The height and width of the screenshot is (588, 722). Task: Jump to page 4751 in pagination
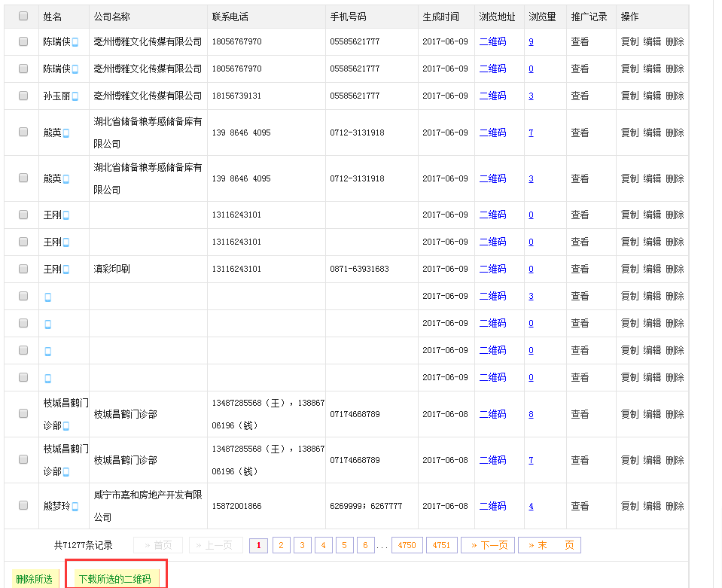tap(442, 545)
